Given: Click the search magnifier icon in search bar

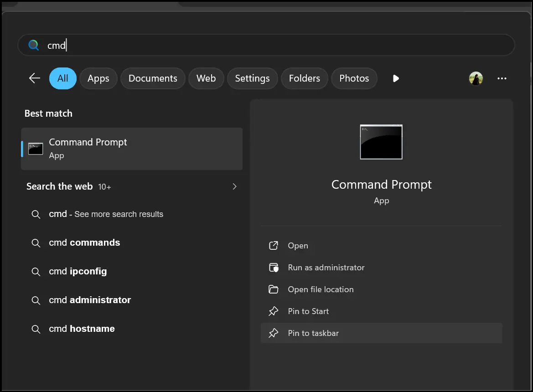Looking at the screenshot, I should tap(33, 45).
